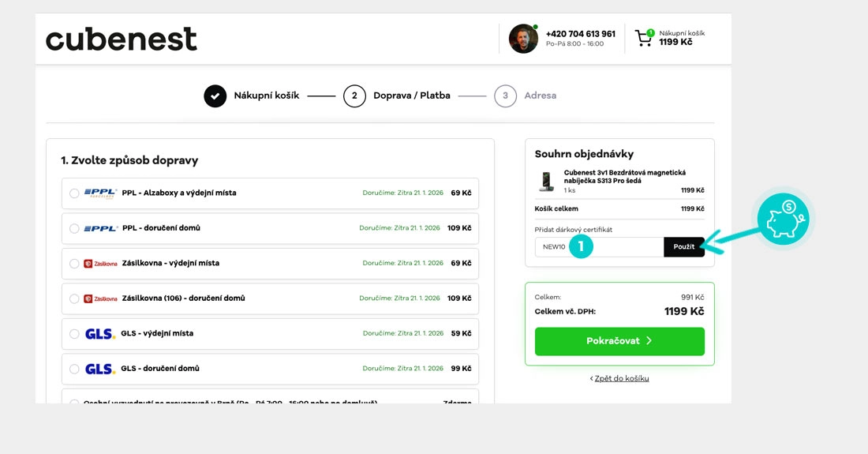Select GLS - výdejní místa radio

point(74,334)
